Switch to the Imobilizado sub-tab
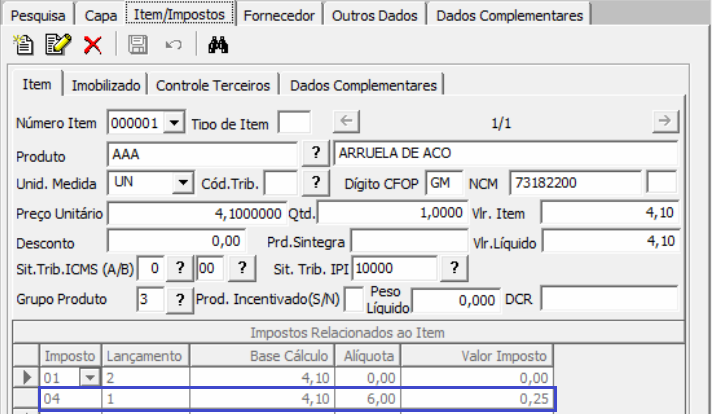The height and width of the screenshot is (414, 712). 106,85
